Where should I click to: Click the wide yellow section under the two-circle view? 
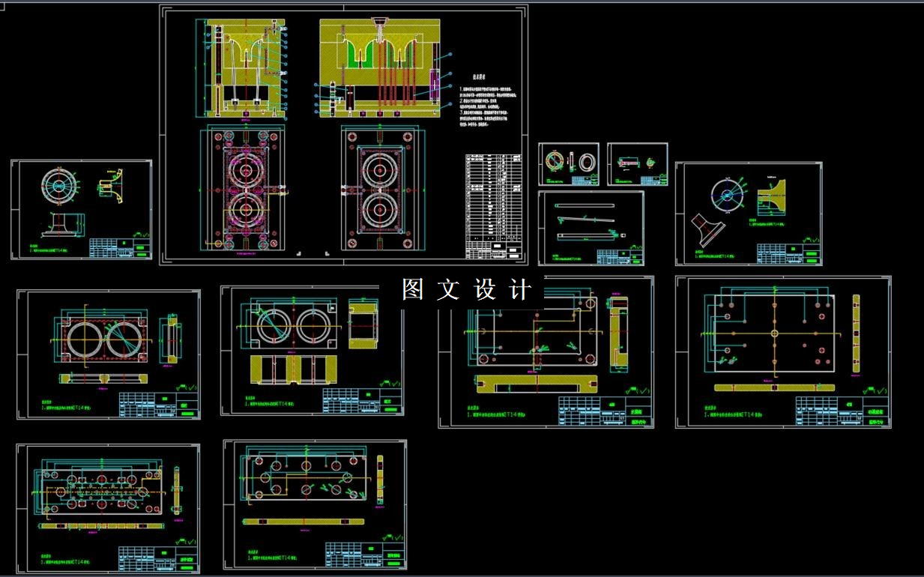pos(295,369)
